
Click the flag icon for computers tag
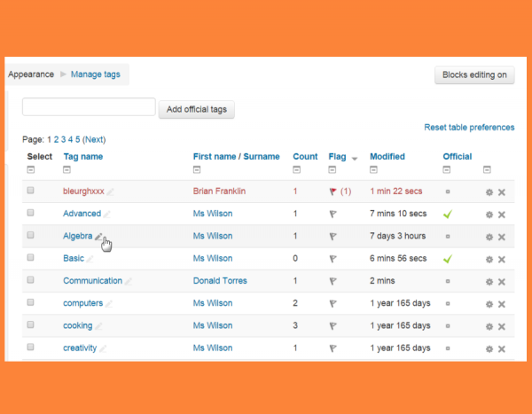[x=332, y=304]
